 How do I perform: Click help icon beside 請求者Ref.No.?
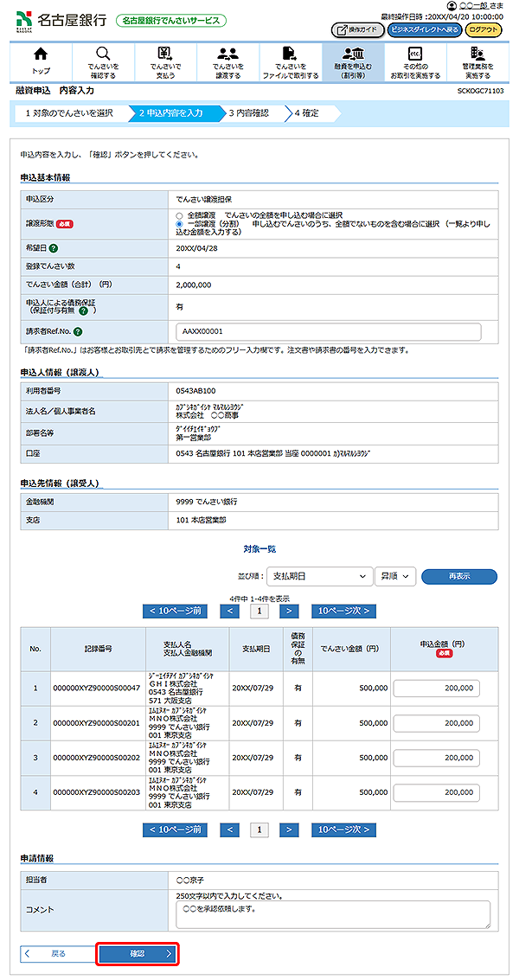pyautogui.click(x=79, y=331)
